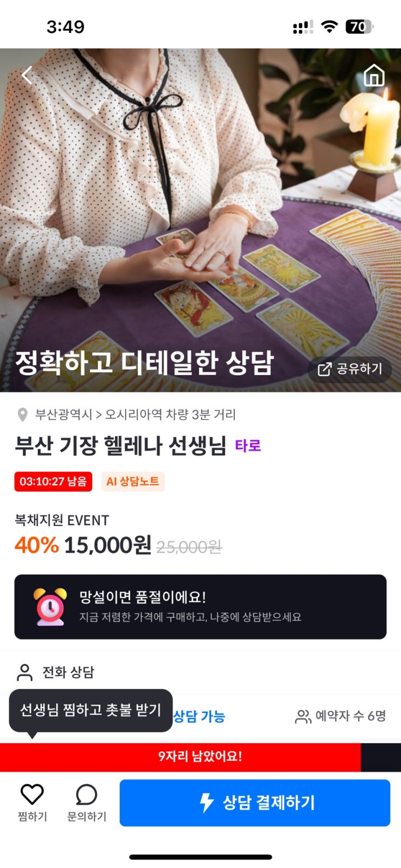
Task: Open 문의하기 chat bubble icon
Action: pyautogui.click(x=86, y=795)
